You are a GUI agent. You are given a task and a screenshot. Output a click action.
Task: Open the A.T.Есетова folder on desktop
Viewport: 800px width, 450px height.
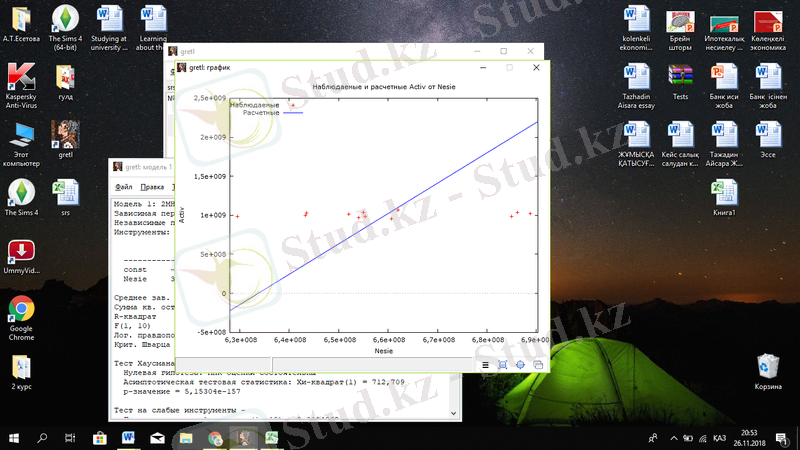pos(21,23)
